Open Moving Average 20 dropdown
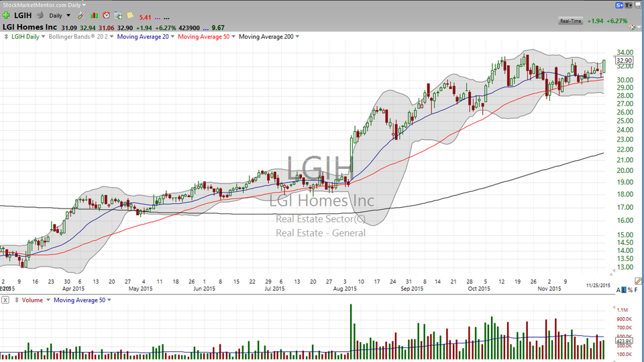644x362 pixels. point(172,36)
